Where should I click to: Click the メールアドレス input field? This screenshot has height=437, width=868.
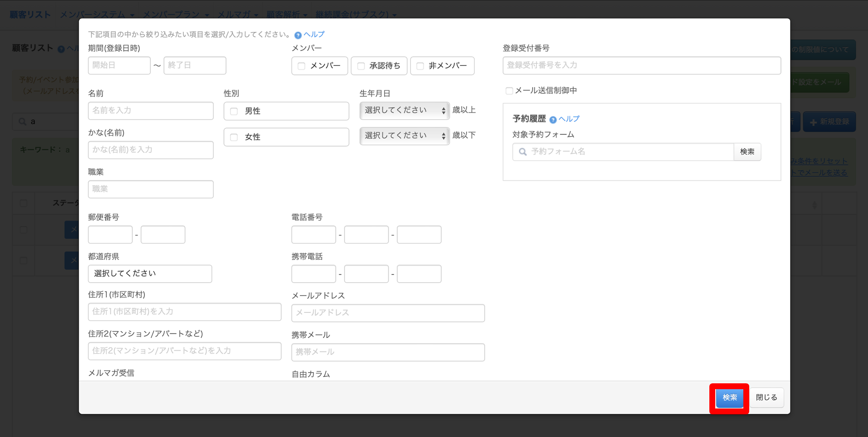[x=388, y=313]
